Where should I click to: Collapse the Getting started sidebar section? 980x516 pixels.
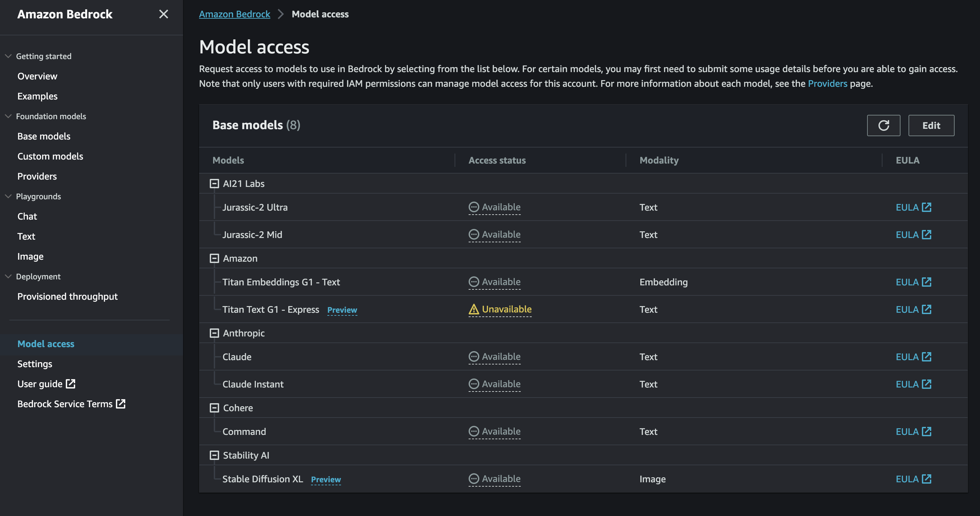8,56
